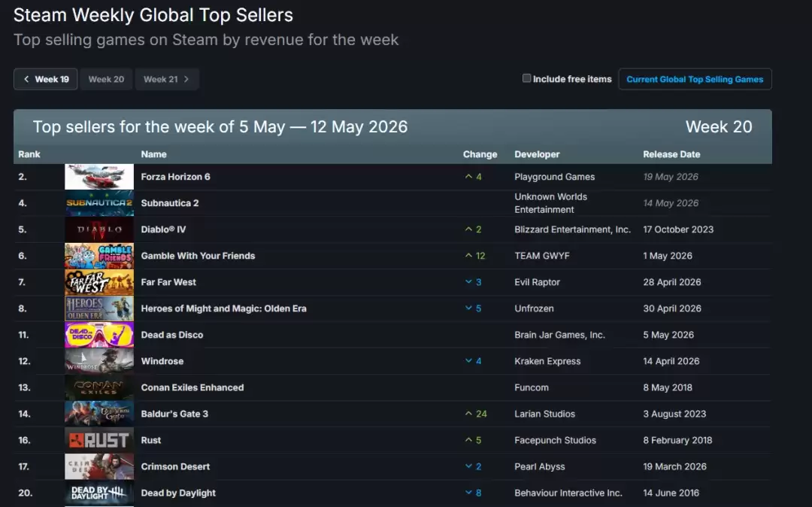Click developer Playground Games
The width and height of the screenshot is (812, 507).
(555, 177)
